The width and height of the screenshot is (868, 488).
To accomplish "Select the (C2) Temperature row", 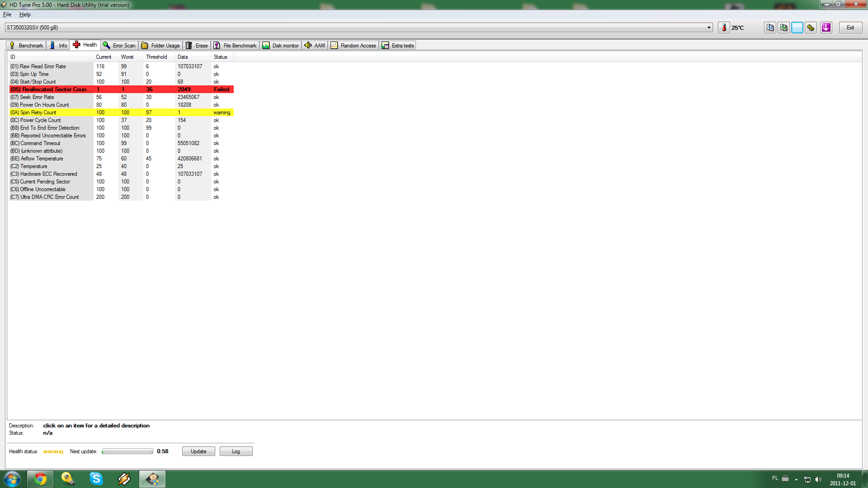I will click(121, 166).
